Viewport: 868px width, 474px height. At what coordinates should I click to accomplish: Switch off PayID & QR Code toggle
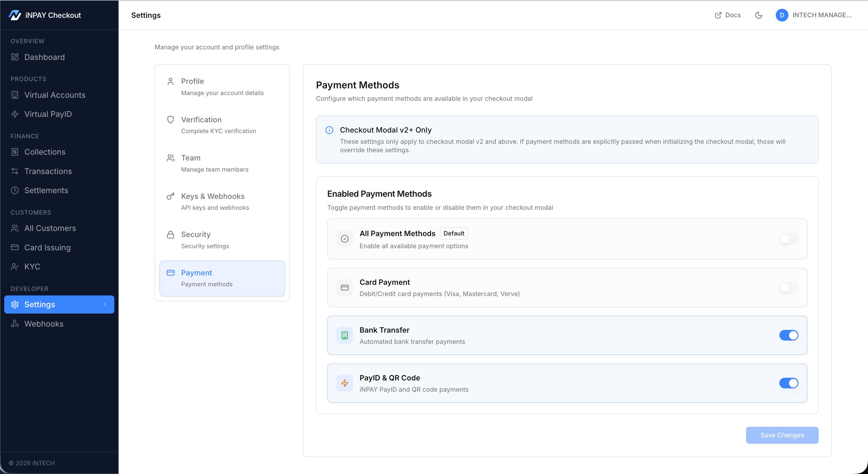[x=788, y=383]
